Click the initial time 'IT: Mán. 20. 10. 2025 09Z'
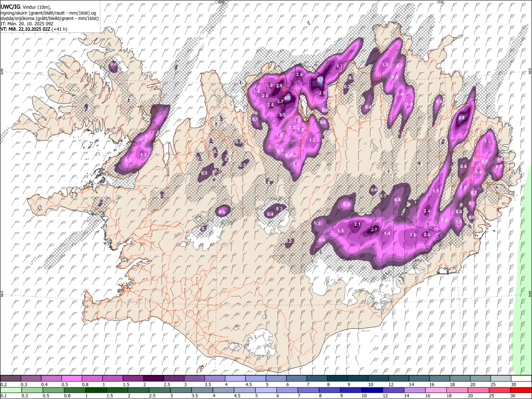The height and width of the screenshot is (399, 532). point(27,24)
